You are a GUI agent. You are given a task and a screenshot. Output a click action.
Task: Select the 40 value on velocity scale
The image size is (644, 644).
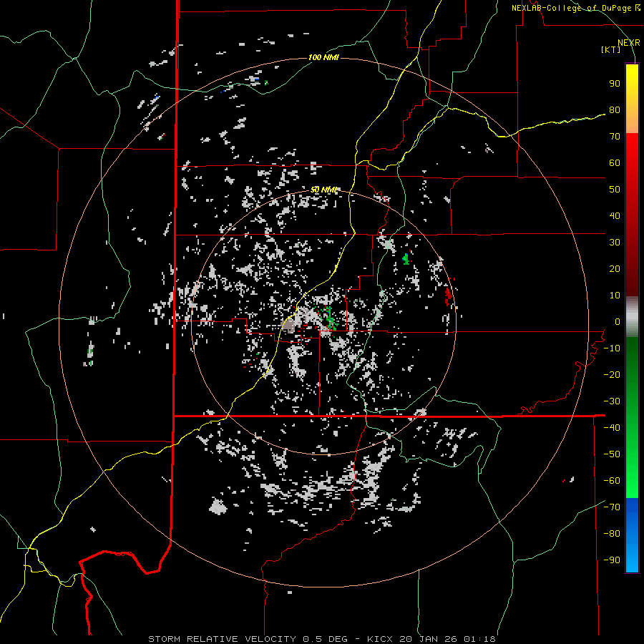(615, 216)
